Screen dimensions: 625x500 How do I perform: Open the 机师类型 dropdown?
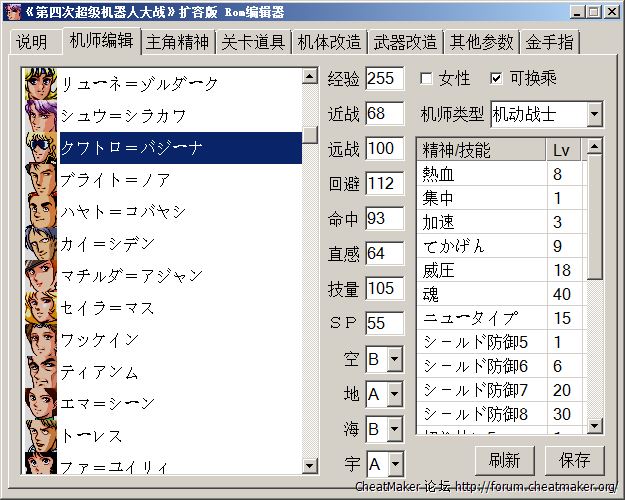click(x=594, y=115)
